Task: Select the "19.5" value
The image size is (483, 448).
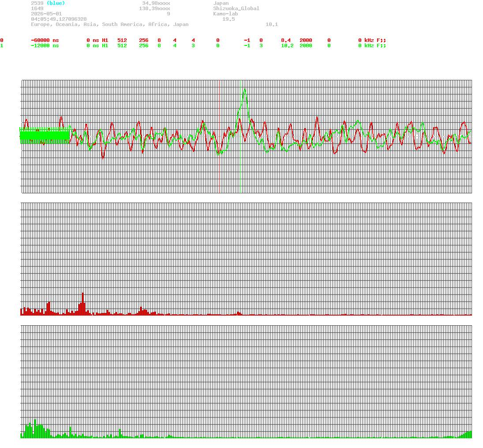Action: click(228, 19)
